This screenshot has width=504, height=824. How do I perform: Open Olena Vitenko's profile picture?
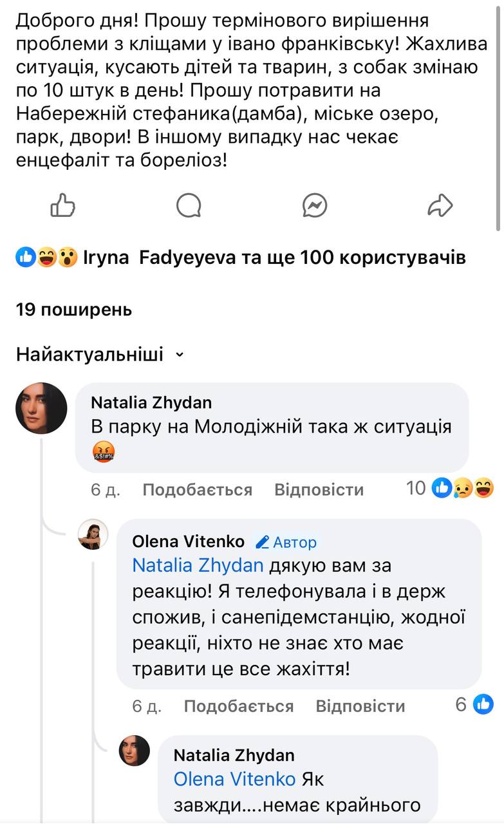tap(93, 534)
